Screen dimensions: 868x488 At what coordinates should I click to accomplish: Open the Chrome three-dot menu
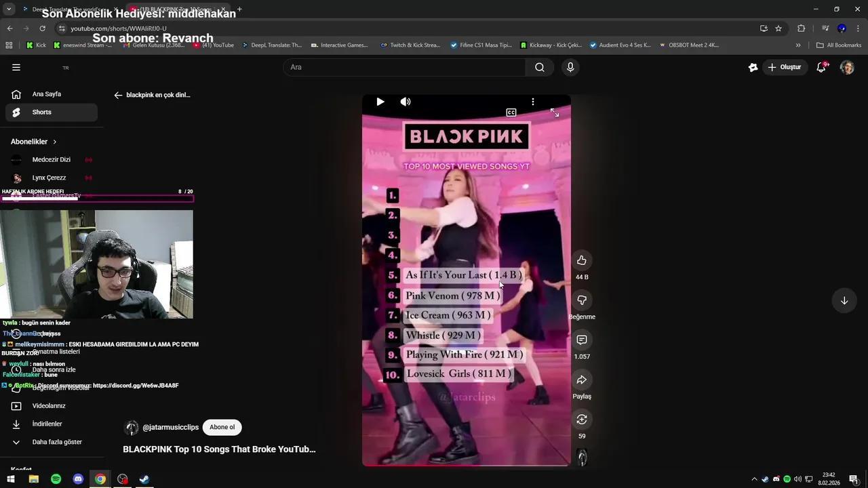858,28
